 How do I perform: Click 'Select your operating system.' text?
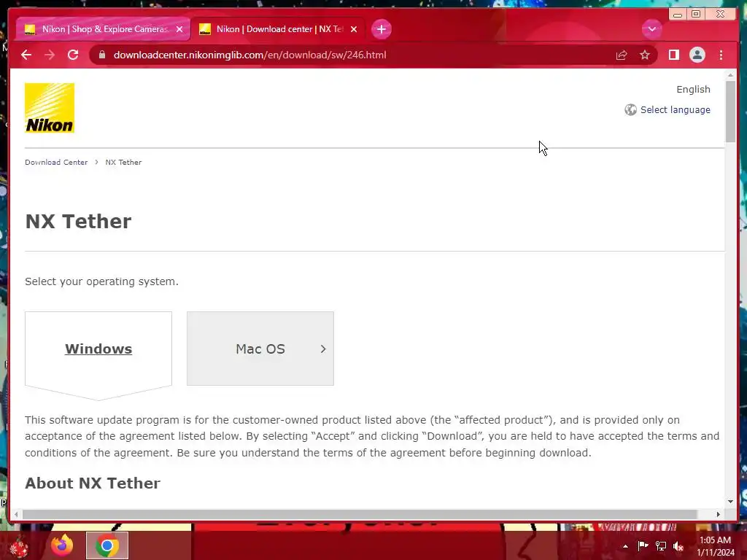(x=101, y=281)
